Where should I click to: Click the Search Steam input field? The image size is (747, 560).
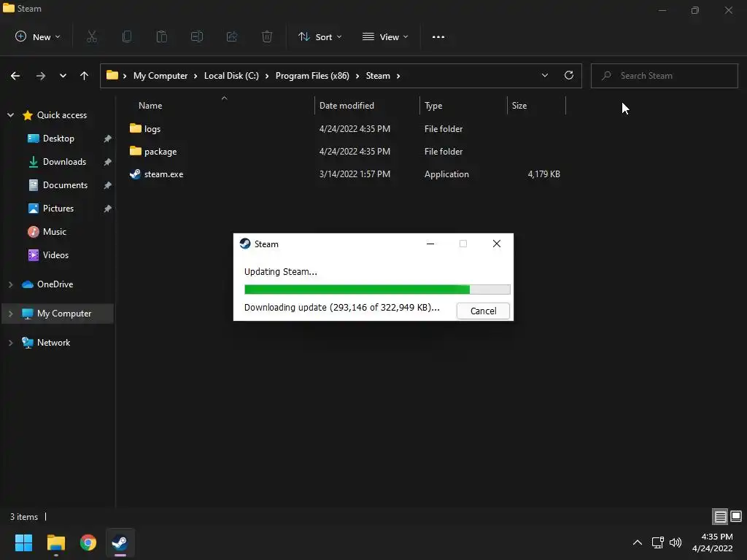[x=665, y=76]
